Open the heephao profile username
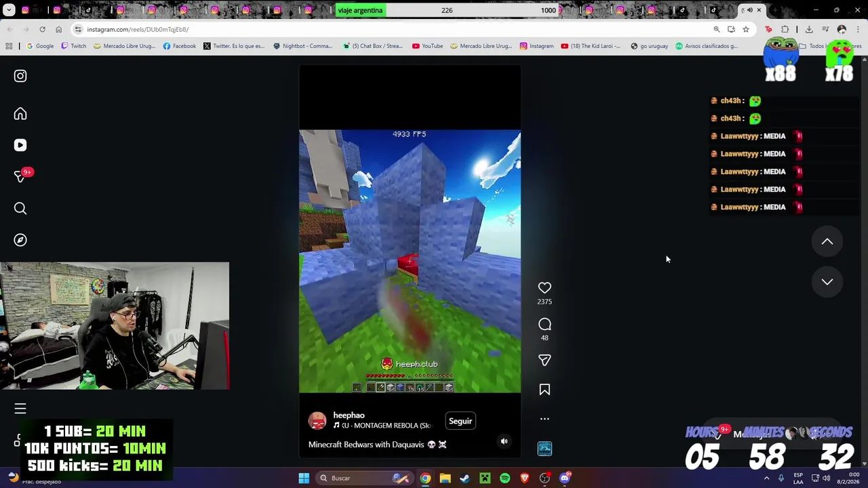 tap(349, 415)
